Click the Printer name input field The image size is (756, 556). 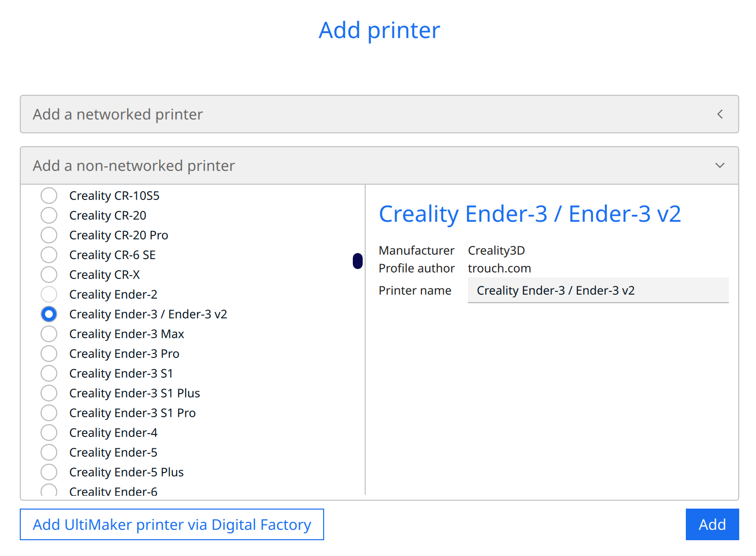pos(598,290)
